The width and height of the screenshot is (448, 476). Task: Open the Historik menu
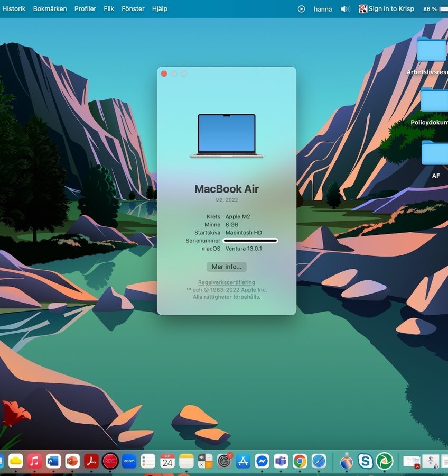(14, 9)
